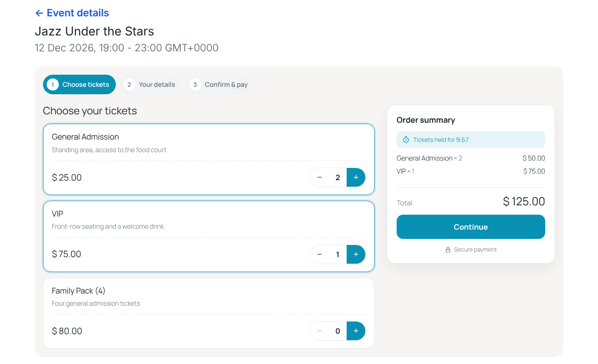The height and width of the screenshot is (364, 598).
Task: Click Standing area, access to food court description
Action: coord(109,150)
